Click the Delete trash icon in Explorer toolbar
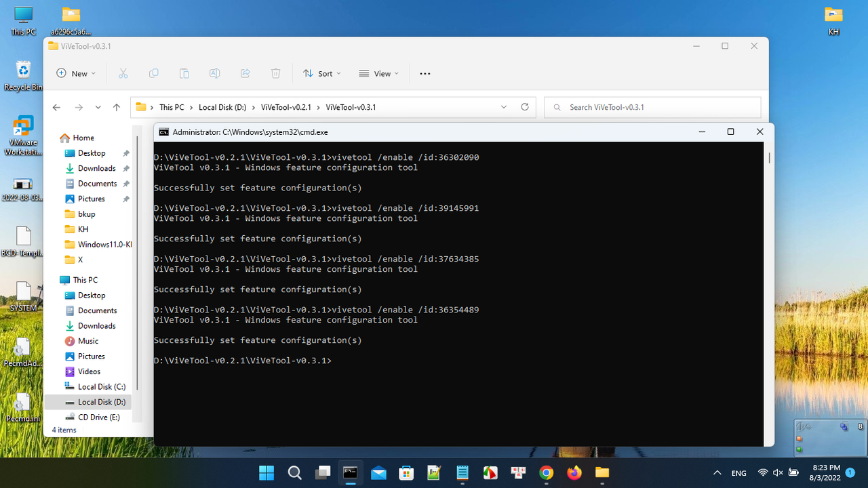This screenshot has height=488, width=868. coord(276,73)
